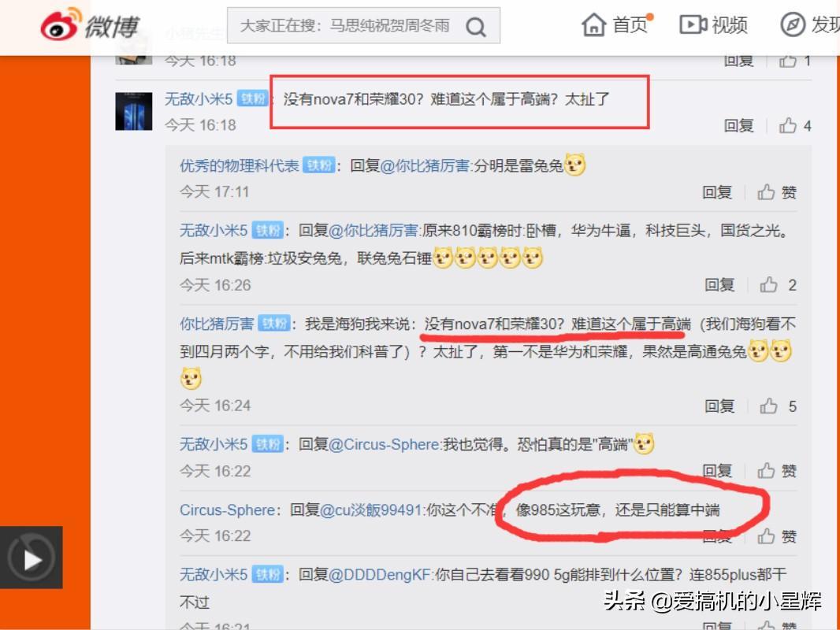Open the Circus-Sphere username link
Screen dimensions: 840x630
coord(227,510)
